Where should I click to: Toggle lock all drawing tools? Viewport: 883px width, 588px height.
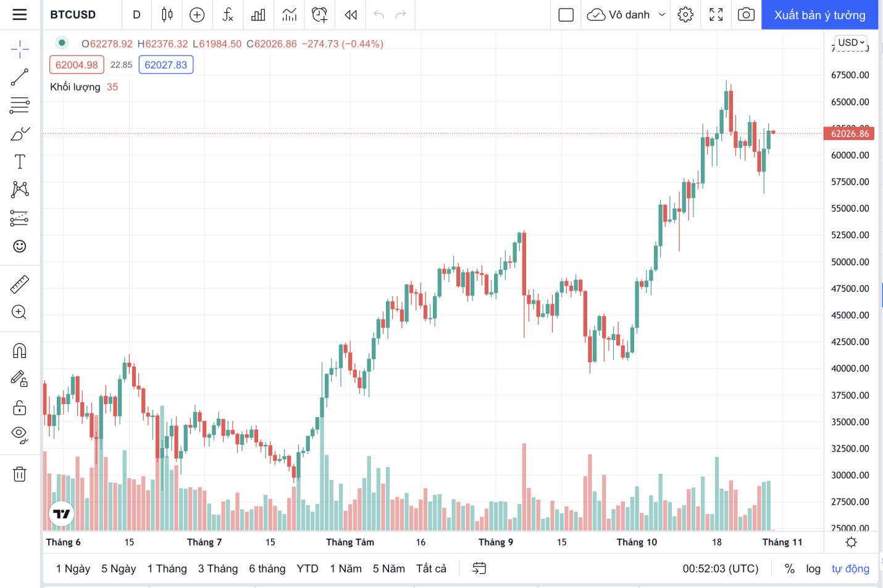tap(20, 407)
